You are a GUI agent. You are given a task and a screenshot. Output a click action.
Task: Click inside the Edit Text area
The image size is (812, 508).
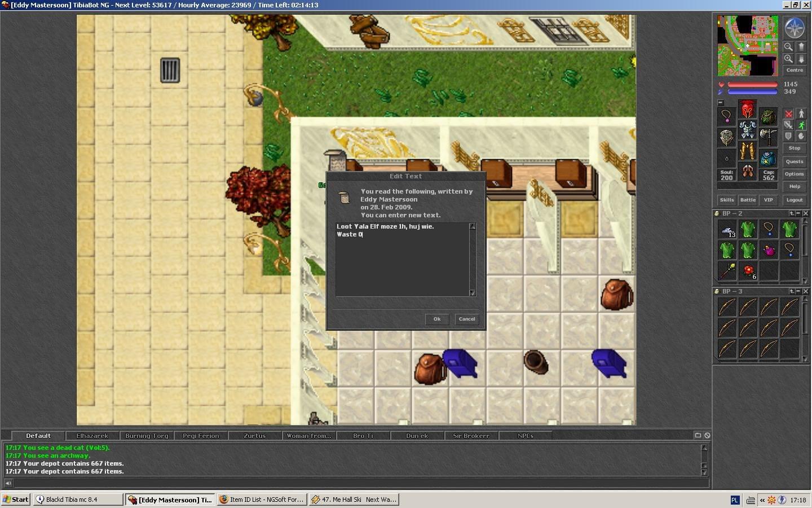click(x=402, y=259)
